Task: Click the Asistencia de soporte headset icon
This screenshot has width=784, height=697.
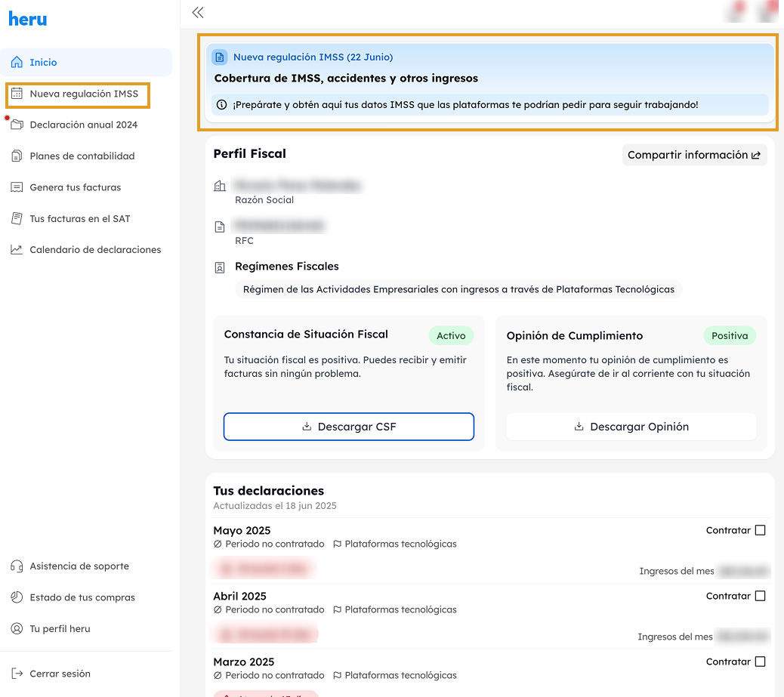Action: (17, 566)
